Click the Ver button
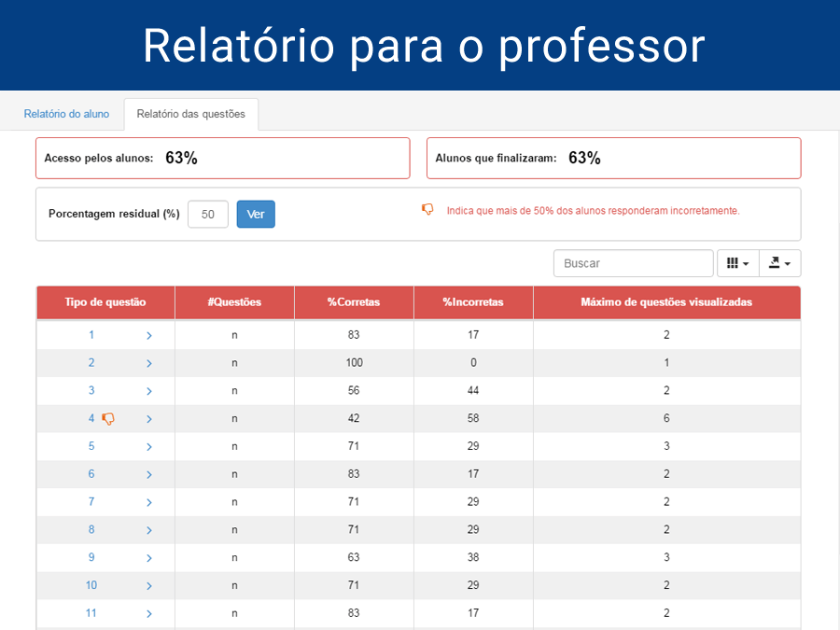The image size is (840, 630). 256,215
